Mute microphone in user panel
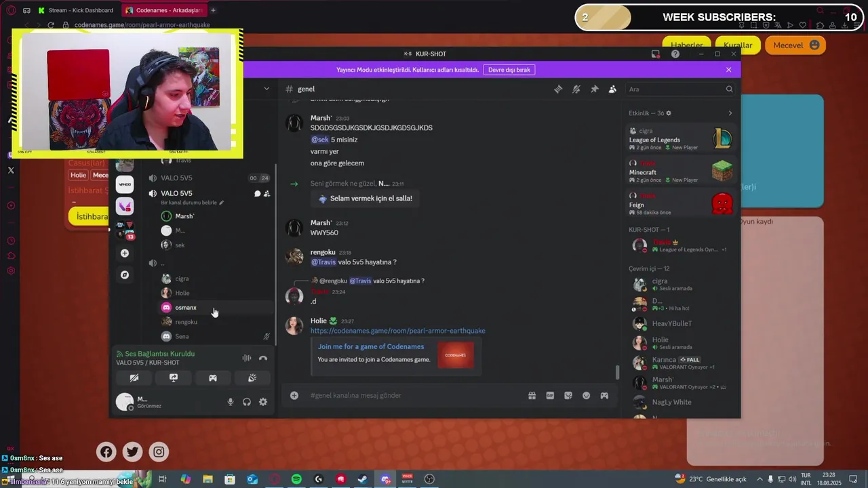 coord(231,402)
